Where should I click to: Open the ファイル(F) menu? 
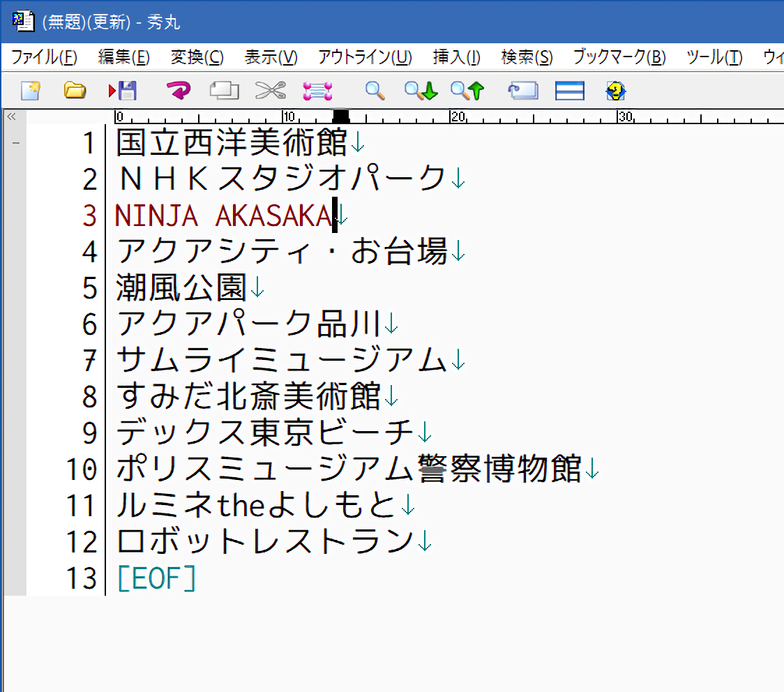[x=44, y=57]
